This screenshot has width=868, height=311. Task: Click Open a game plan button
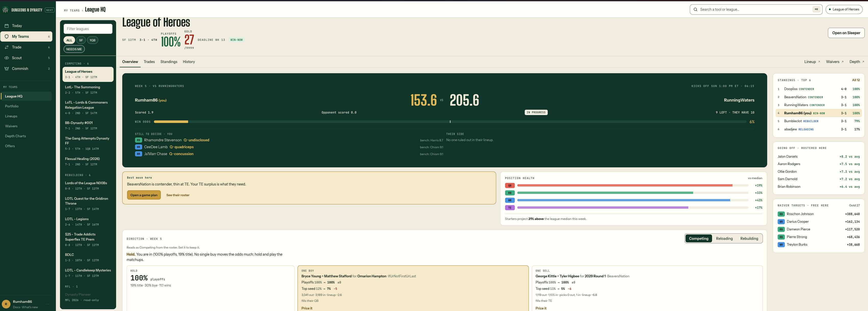coord(144,195)
